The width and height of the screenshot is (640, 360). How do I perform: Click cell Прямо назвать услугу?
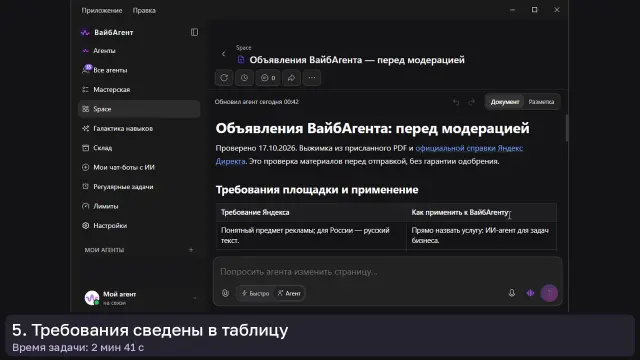[x=482, y=236]
